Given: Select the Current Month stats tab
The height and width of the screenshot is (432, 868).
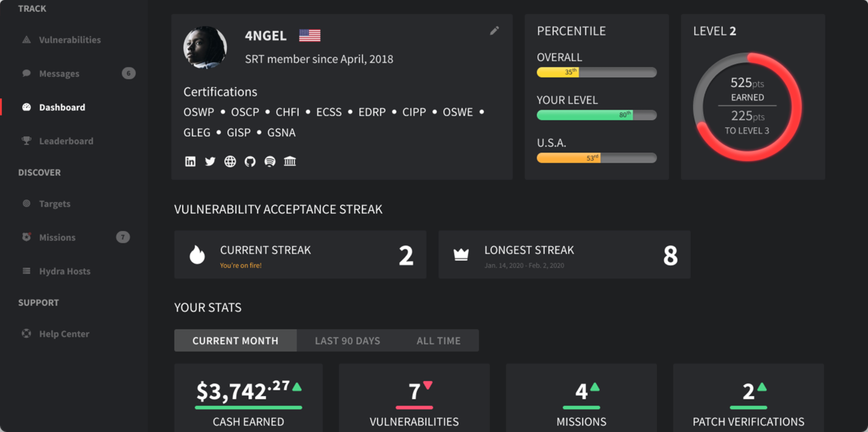Looking at the screenshot, I should 235,341.
